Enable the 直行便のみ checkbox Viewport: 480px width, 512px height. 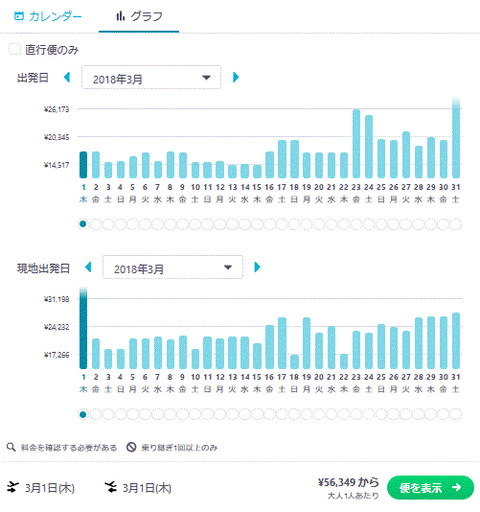(15, 49)
